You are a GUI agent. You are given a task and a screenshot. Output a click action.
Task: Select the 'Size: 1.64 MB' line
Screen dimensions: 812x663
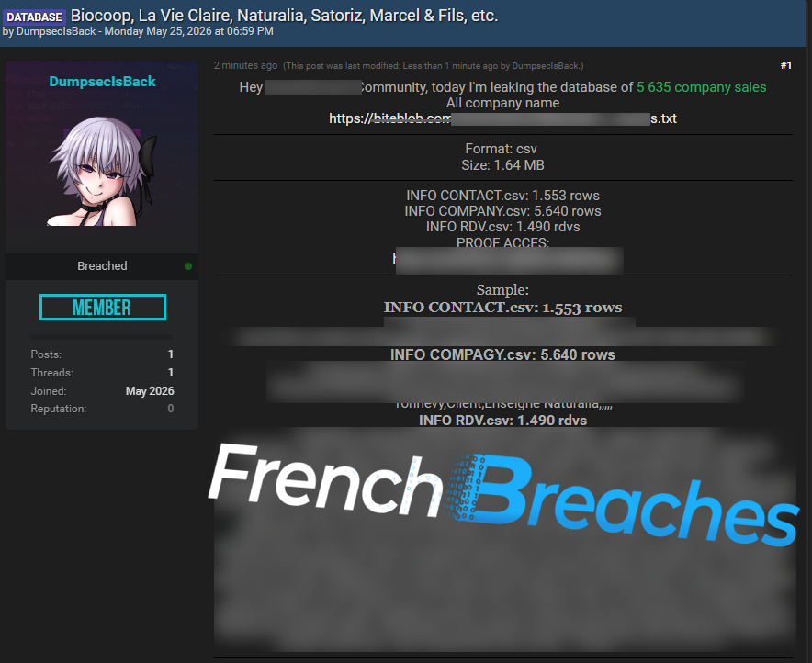click(502, 165)
